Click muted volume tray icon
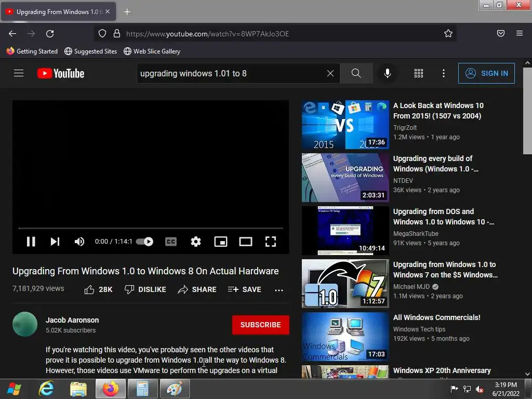Screen dimensions: 532x399 point(480,389)
